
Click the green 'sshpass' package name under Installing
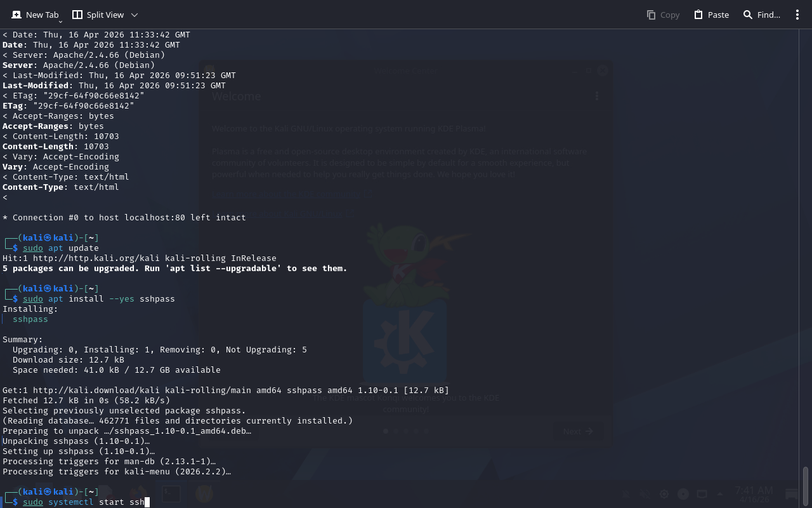[30, 319]
